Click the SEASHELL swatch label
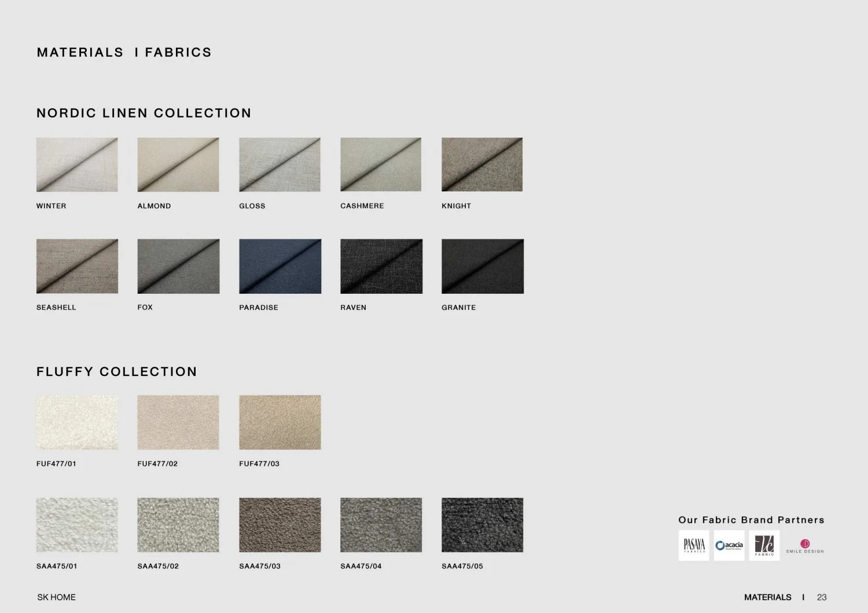Screen dimensions: 868x613 [x=56, y=308]
